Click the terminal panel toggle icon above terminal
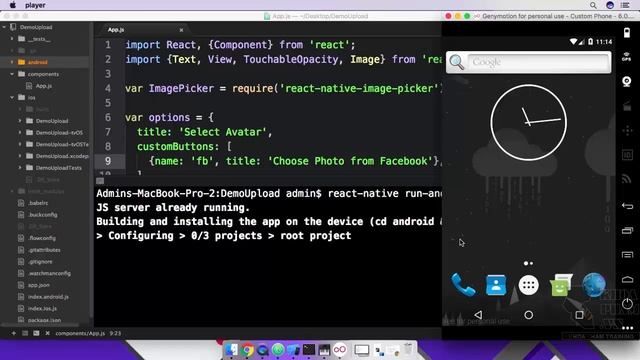This screenshot has width=640, height=360. [x=100, y=181]
